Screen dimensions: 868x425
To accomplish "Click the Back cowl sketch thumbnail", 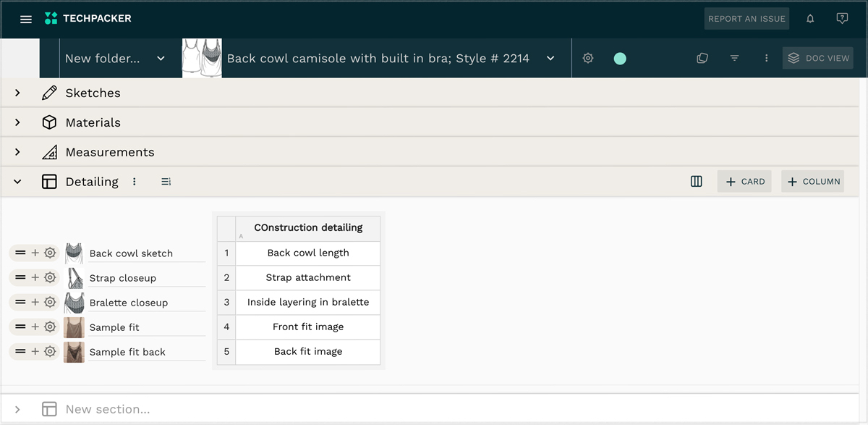I will click(74, 253).
